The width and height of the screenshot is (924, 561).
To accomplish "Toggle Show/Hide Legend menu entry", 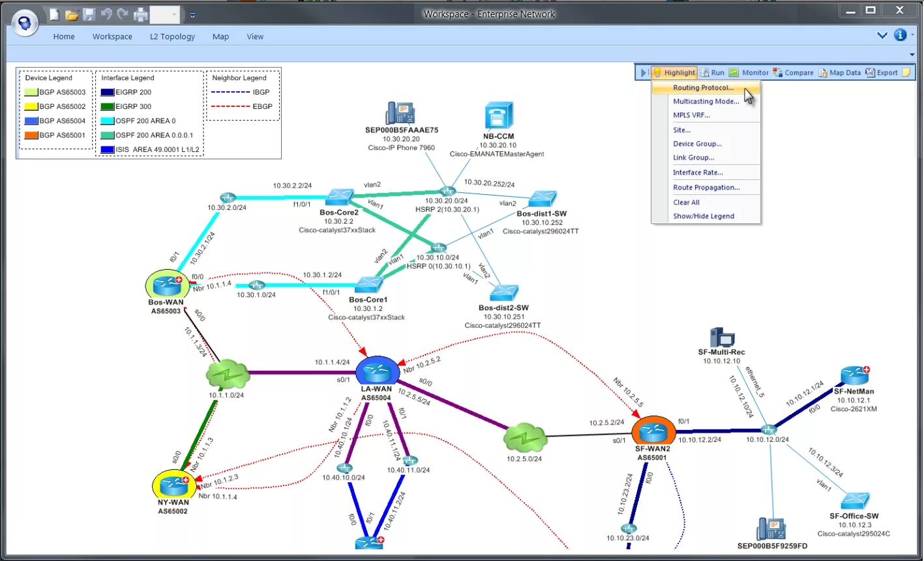I will (x=706, y=216).
